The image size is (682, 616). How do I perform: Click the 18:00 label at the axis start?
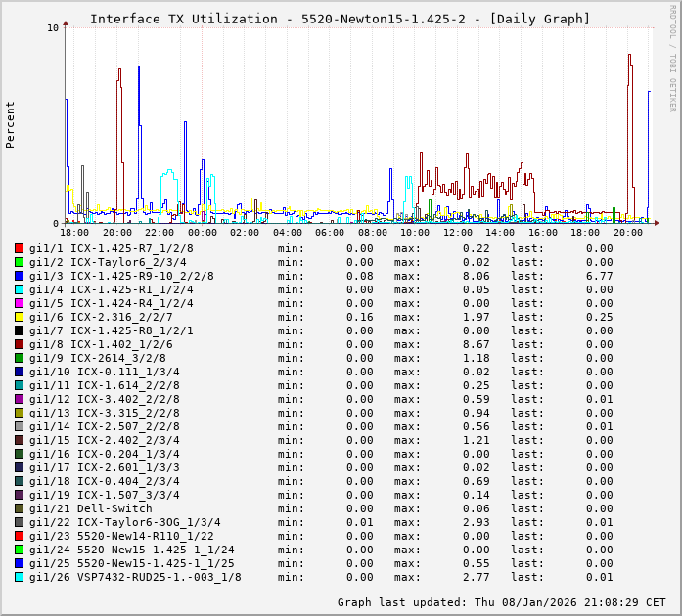click(x=74, y=233)
